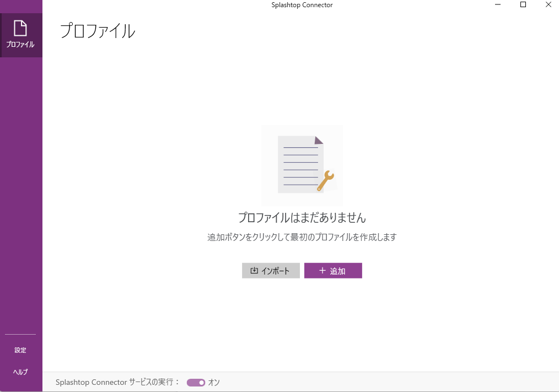
Task: Click the Splashtop Connector window title
Action: coord(302,5)
